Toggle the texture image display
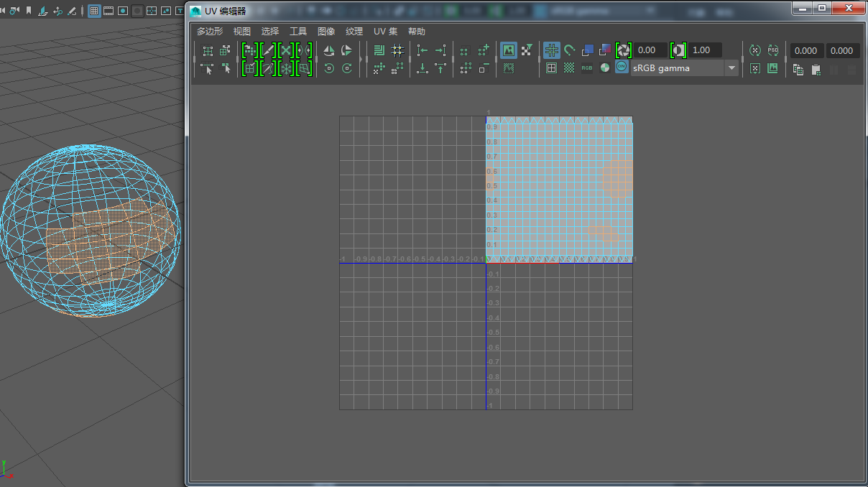 coord(509,50)
